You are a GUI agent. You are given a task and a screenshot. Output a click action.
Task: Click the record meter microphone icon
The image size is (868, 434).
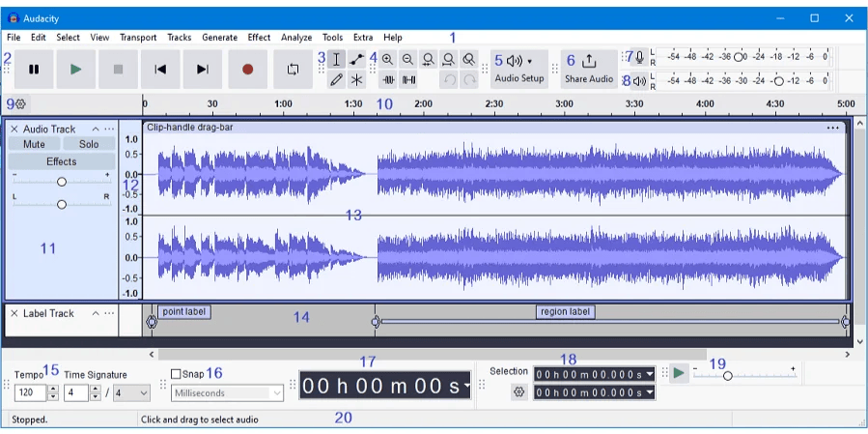pos(639,58)
